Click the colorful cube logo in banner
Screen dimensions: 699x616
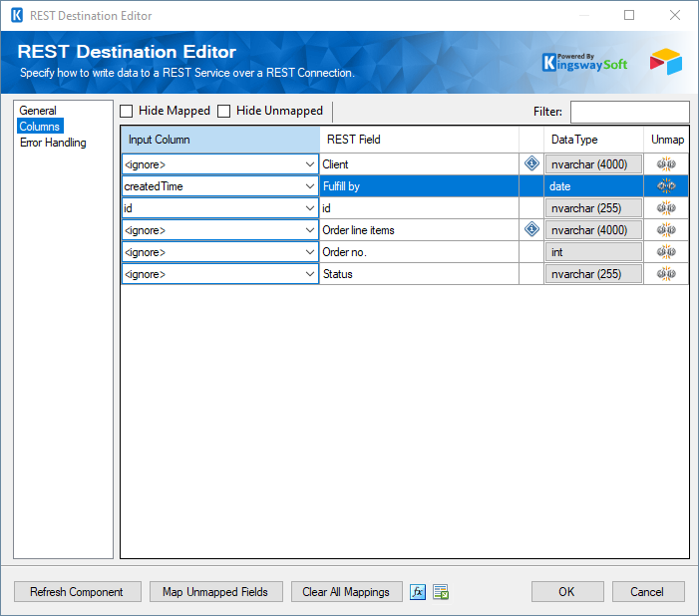[x=666, y=62]
